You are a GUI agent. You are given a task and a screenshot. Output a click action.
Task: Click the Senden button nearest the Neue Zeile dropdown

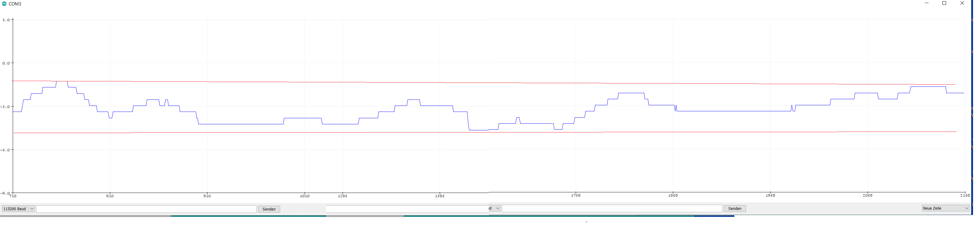coord(735,208)
